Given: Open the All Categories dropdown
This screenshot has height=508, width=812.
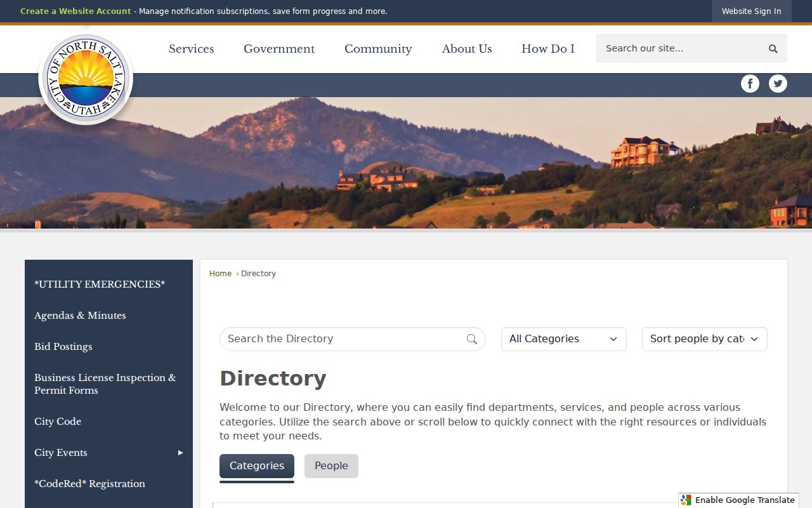Looking at the screenshot, I should pyautogui.click(x=564, y=339).
